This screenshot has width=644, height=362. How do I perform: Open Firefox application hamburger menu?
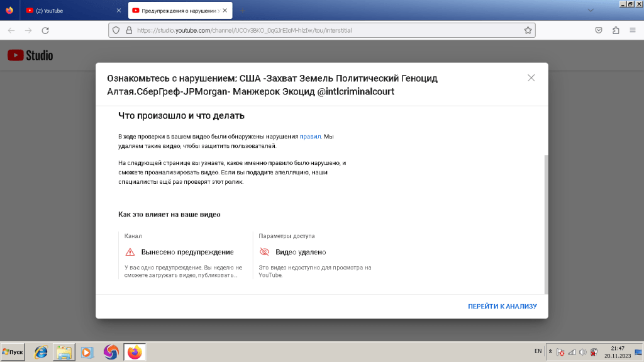tap(632, 30)
